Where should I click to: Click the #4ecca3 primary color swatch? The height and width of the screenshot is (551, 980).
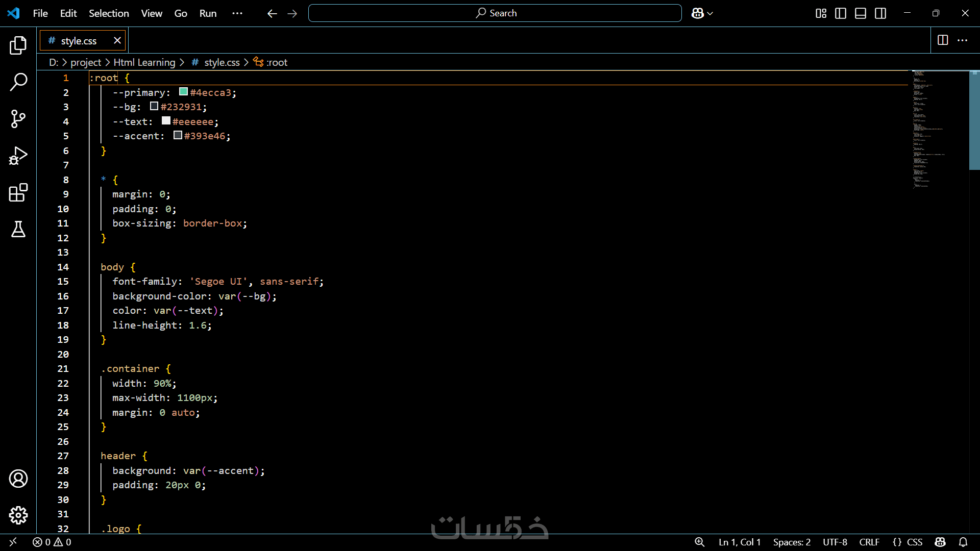(183, 92)
